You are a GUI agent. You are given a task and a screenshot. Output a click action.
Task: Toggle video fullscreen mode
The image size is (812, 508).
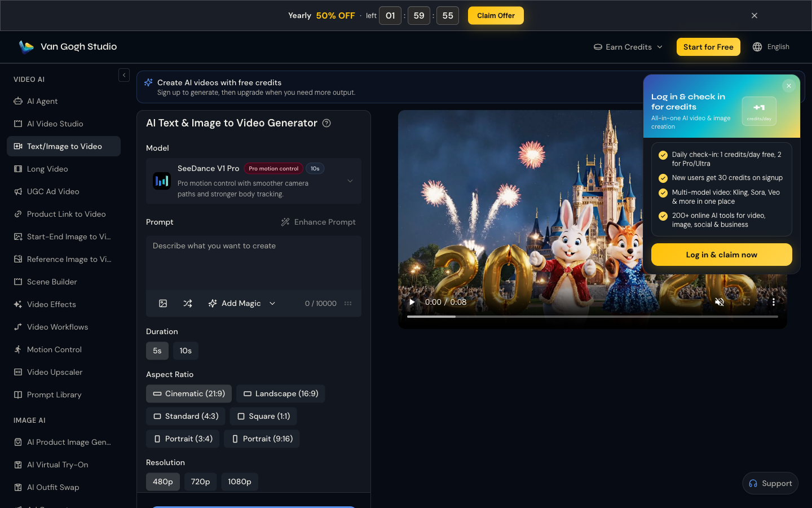coord(747,302)
